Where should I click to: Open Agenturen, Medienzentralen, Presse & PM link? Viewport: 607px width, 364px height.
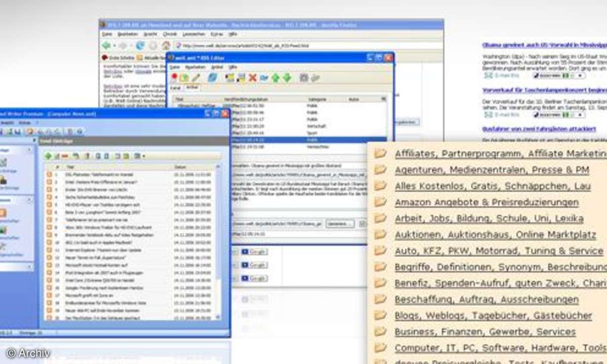click(x=492, y=170)
